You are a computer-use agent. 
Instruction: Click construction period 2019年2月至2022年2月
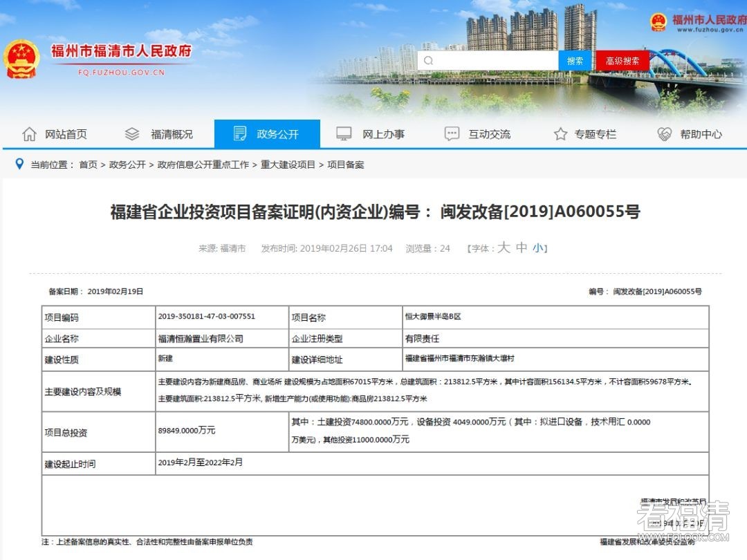(201, 463)
